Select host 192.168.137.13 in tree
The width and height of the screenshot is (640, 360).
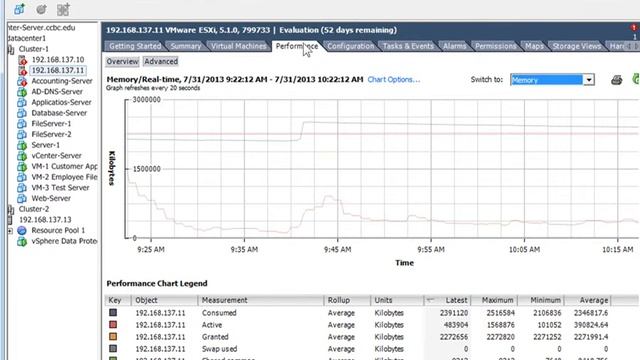45,220
